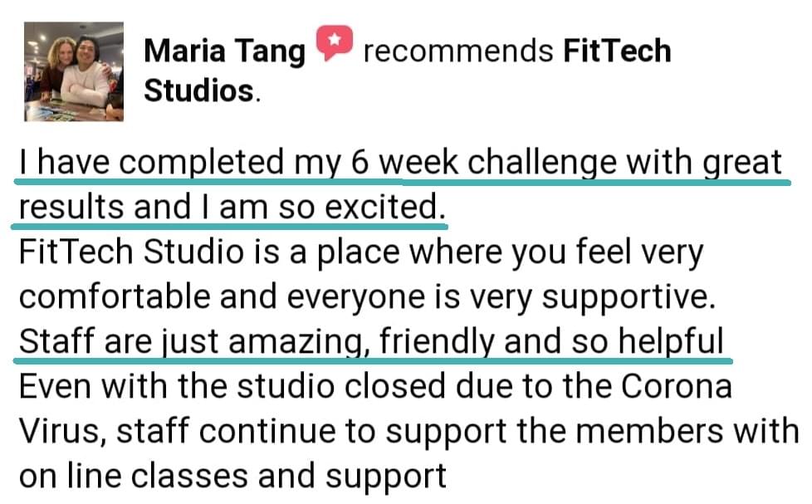Click the line "comfortable and everyone is very supportive."

[368, 297]
